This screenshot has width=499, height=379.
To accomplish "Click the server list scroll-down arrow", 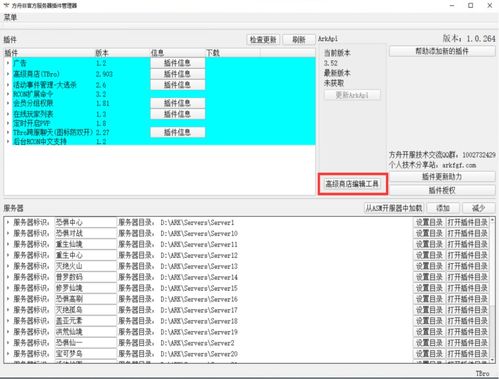I will point(492,360).
